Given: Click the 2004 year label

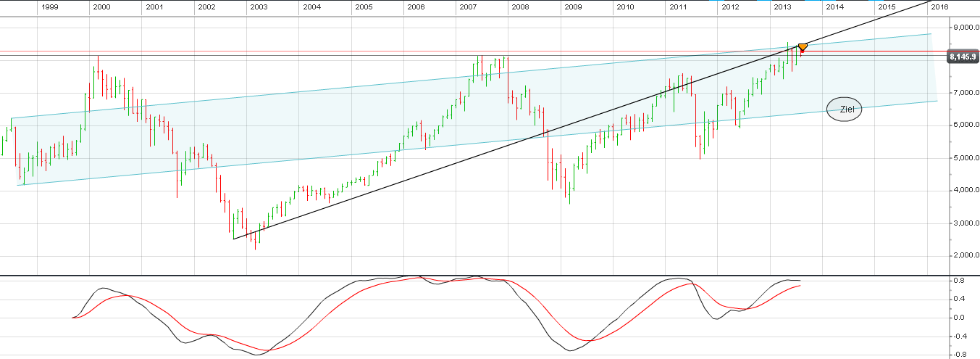Looking at the screenshot, I should (x=312, y=7).
